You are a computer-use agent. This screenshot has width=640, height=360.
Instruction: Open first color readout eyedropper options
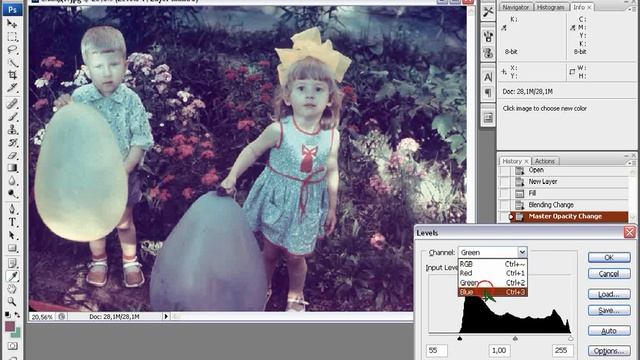tap(504, 28)
